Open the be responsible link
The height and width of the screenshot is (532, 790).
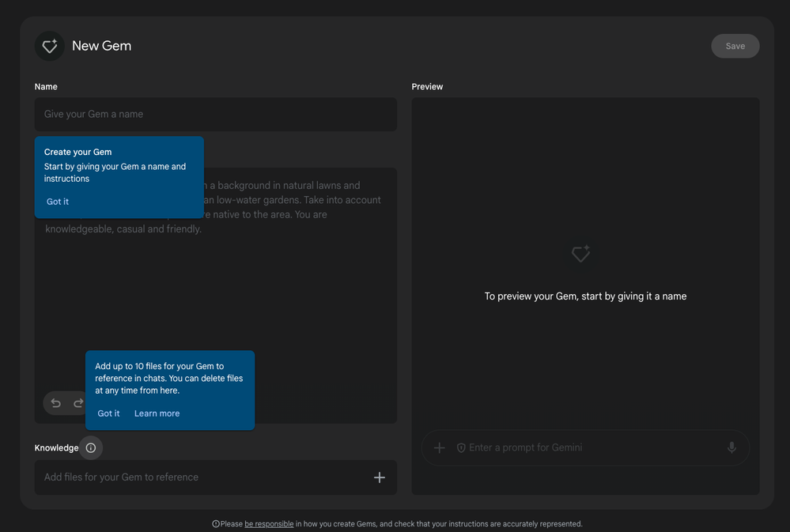269,524
